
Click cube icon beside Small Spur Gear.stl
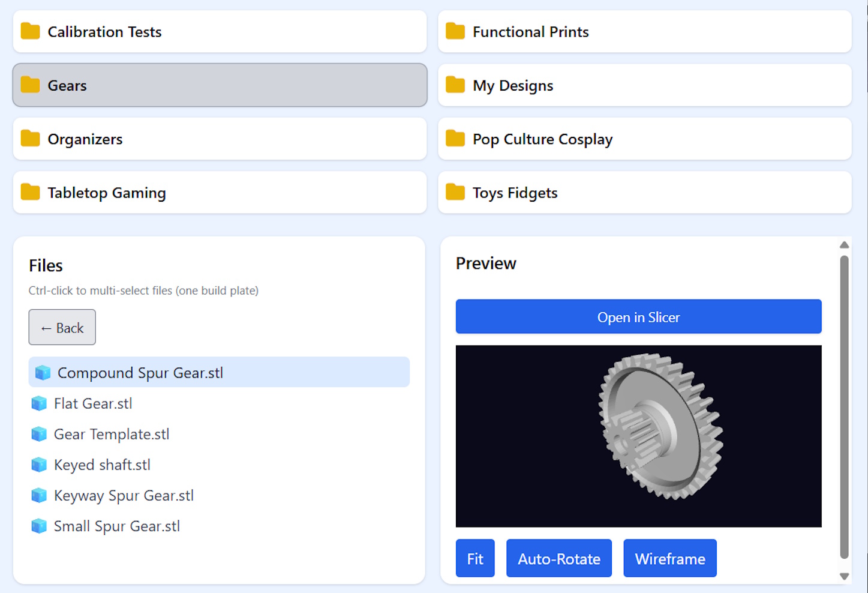coord(39,526)
